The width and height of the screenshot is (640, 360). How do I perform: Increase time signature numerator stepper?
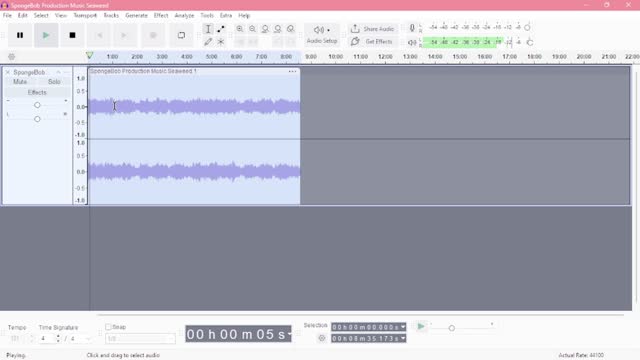click(x=58, y=336)
